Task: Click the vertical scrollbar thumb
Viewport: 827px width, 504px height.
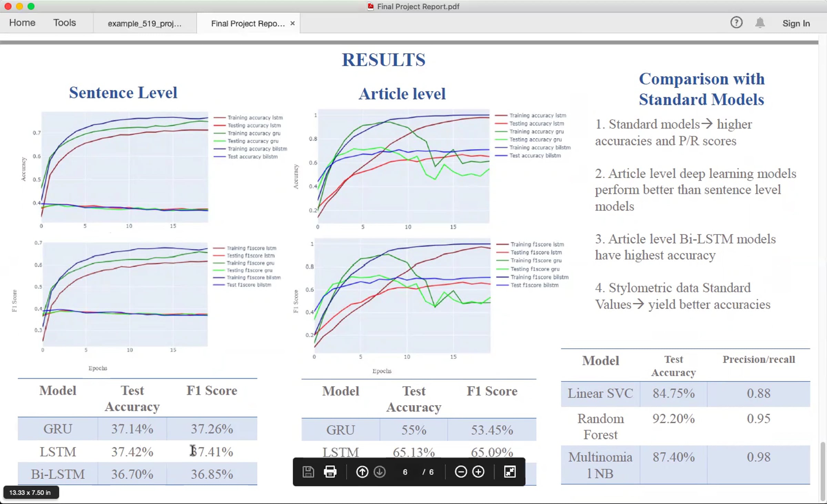Action: pyautogui.click(x=823, y=471)
